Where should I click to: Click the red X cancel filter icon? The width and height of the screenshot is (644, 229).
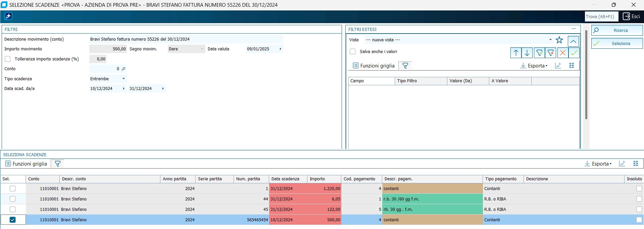tap(563, 53)
